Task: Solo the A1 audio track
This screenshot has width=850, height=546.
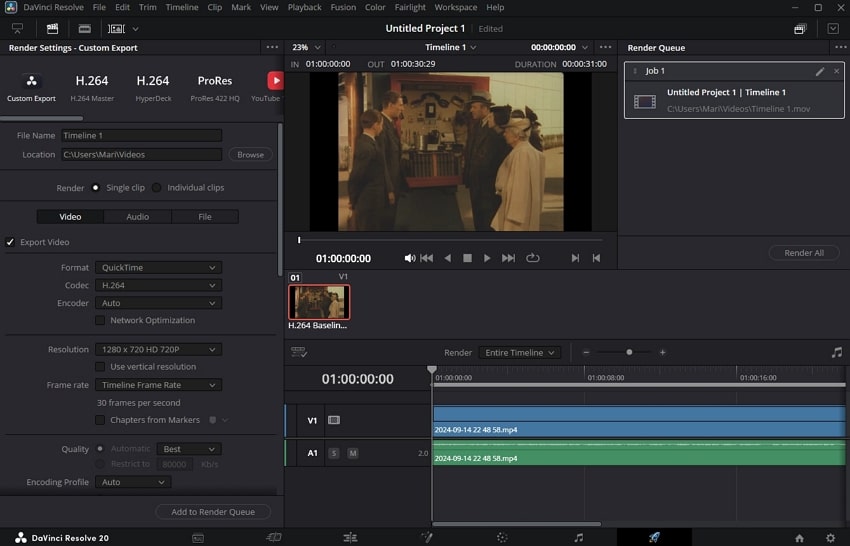Action: [x=333, y=453]
